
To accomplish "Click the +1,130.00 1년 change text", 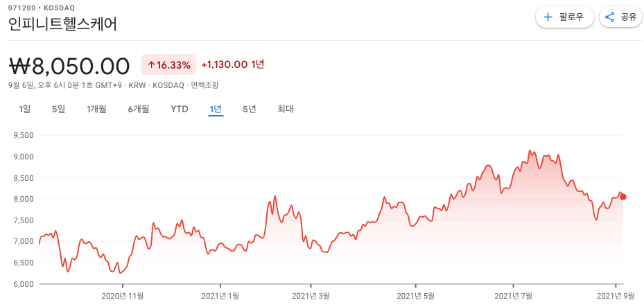I will pyautogui.click(x=233, y=64).
